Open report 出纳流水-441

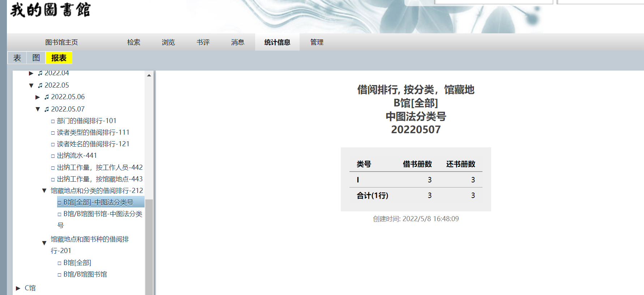77,155
